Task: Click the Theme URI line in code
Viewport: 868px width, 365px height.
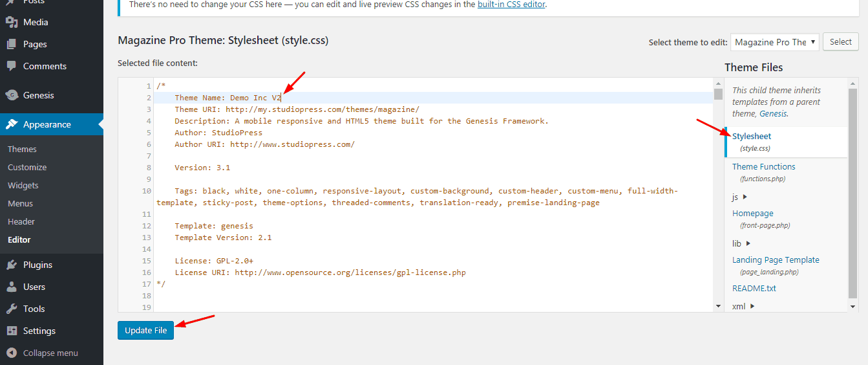Action: [297, 109]
